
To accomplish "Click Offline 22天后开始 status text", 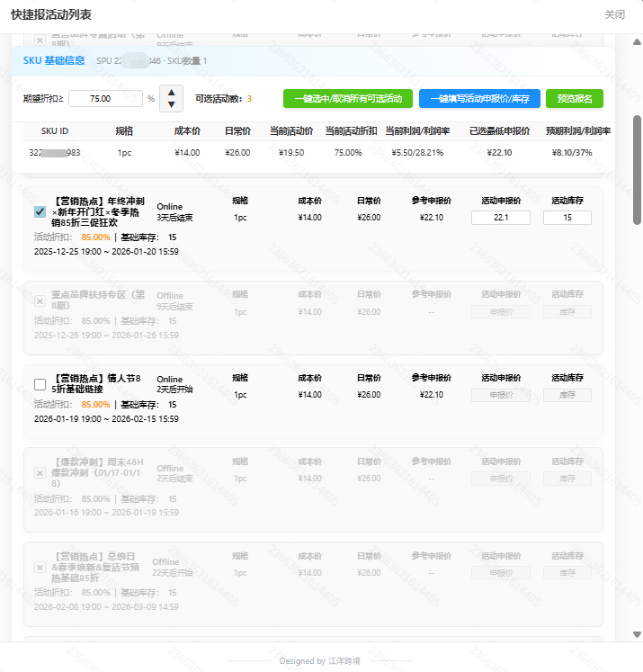I will pyautogui.click(x=172, y=568).
